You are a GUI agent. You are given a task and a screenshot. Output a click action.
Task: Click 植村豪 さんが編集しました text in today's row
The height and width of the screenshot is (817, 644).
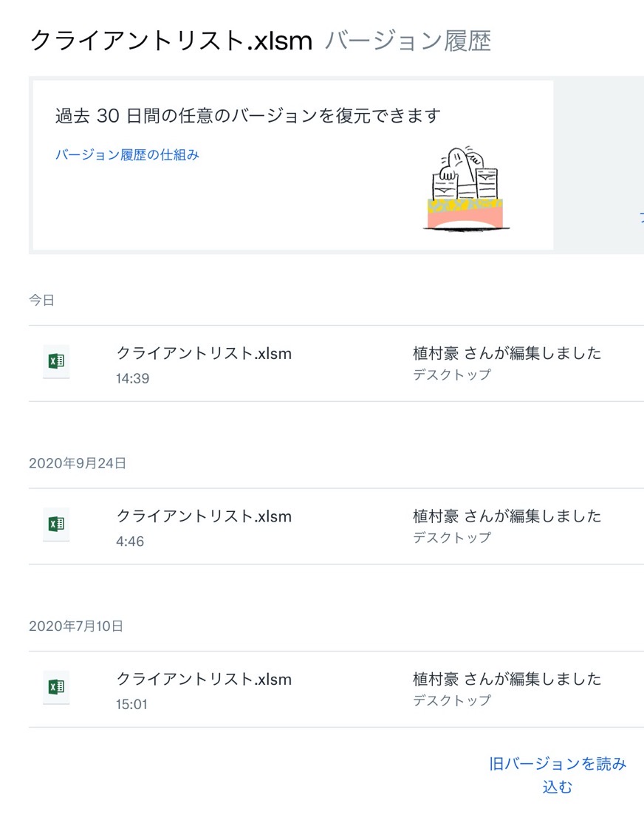tap(507, 353)
